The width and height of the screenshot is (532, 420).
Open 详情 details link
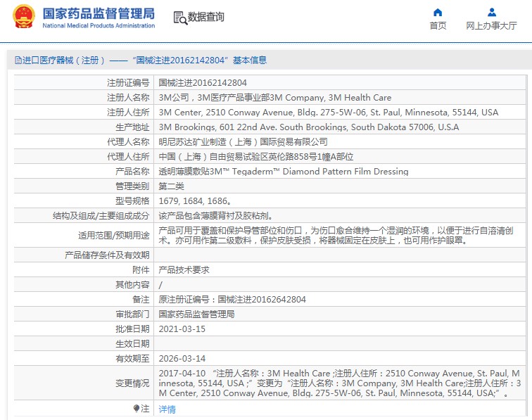click(167, 409)
